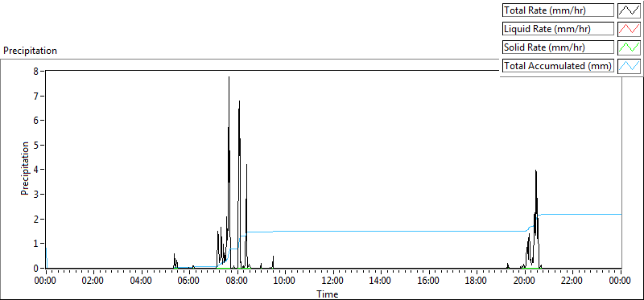Click the black Total Rate legend line icon
The width and height of the screenshot is (644, 300).
click(x=629, y=10)
